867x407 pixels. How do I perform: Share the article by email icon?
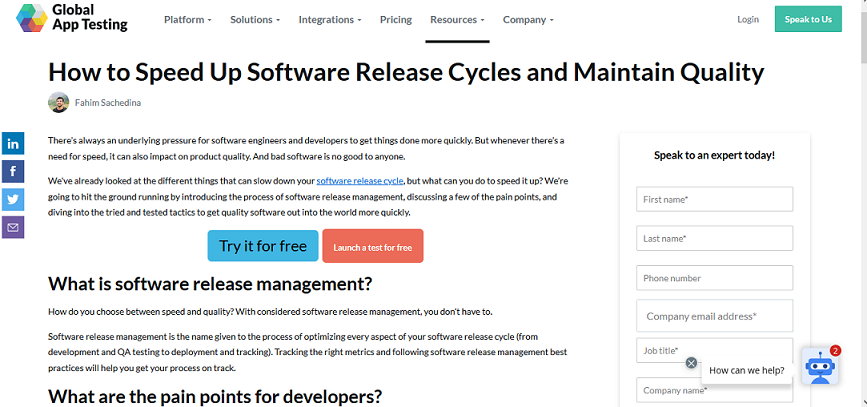coord(13,227)
